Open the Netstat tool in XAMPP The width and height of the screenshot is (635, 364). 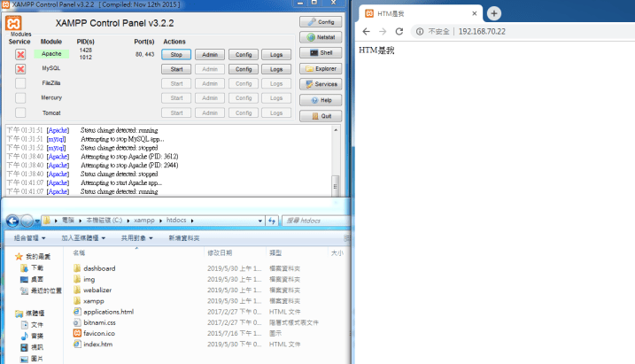(x=321, y=37)
